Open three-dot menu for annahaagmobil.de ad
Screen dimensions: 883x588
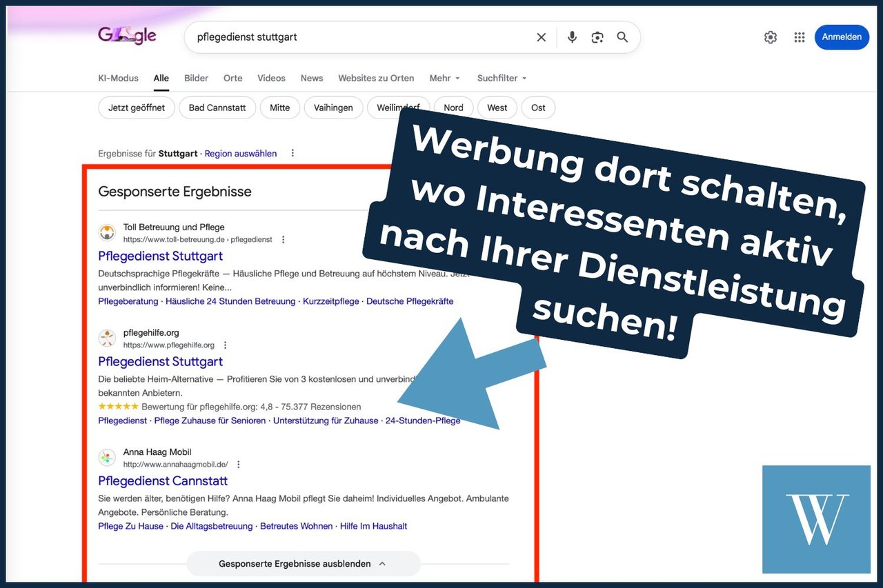pyautogui.click(x=239, y=465)
